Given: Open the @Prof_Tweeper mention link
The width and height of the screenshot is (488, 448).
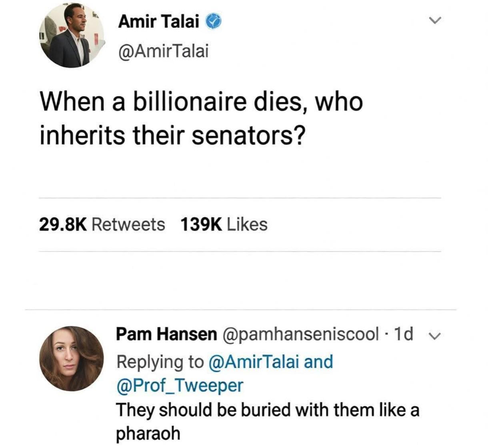Looking at the screenshot, I should [x=180, y=385].
